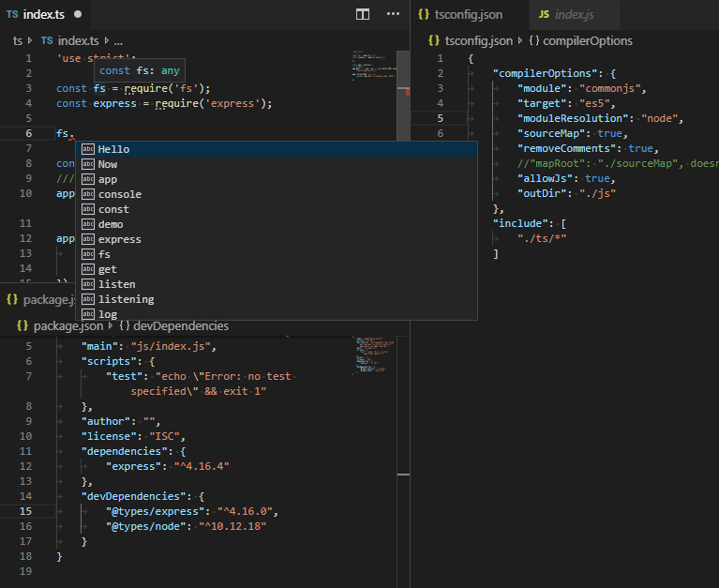Click line number 6 in index.ts
The height and width of the screenshot is (588, 719).
pos(28,133)
